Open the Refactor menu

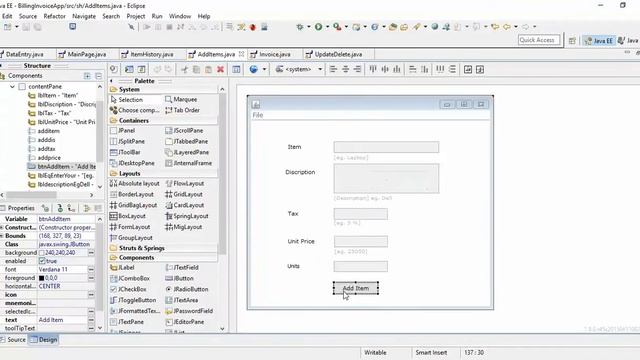54,16
